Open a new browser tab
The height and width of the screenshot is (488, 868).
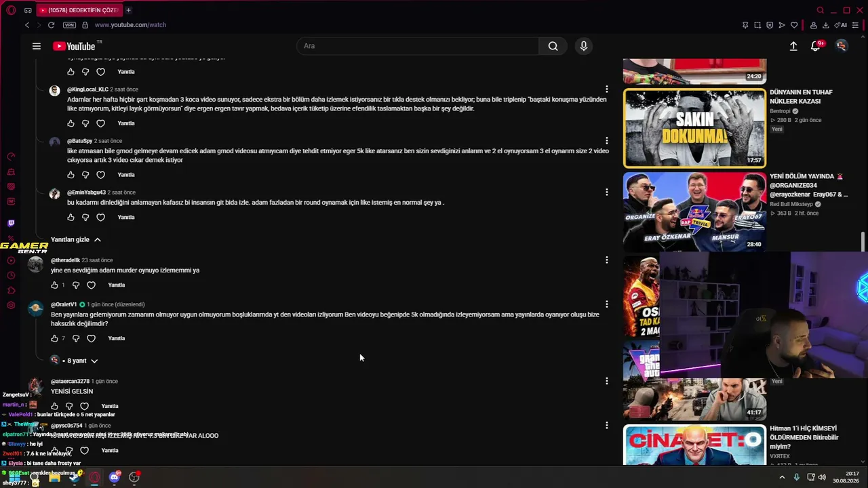point(128,10)
